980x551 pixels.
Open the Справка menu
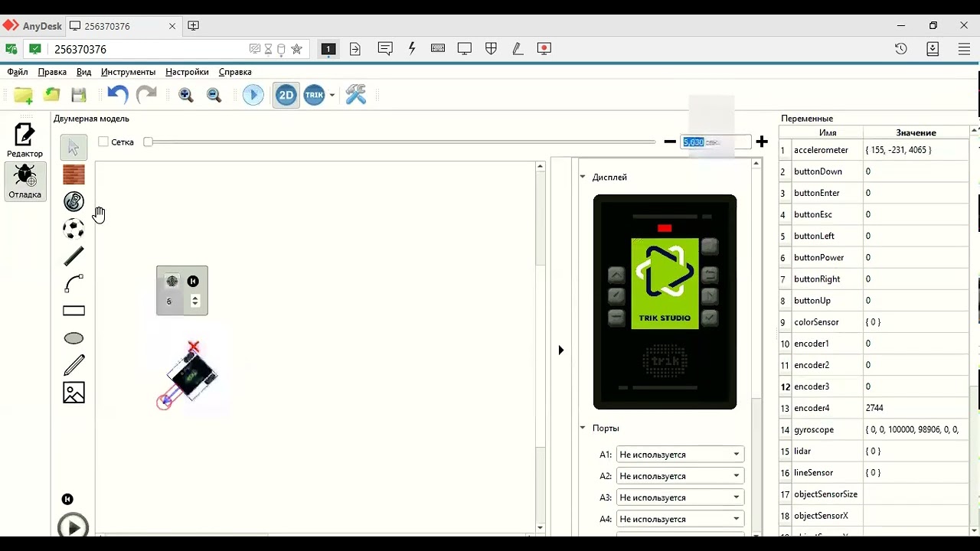(235, 72)
